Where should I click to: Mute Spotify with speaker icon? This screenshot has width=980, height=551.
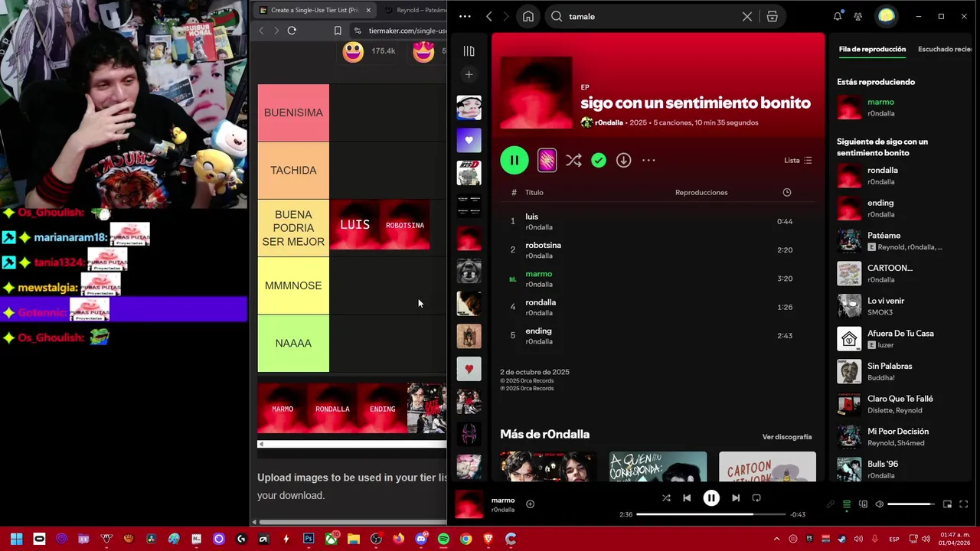(x=879, y=504)
